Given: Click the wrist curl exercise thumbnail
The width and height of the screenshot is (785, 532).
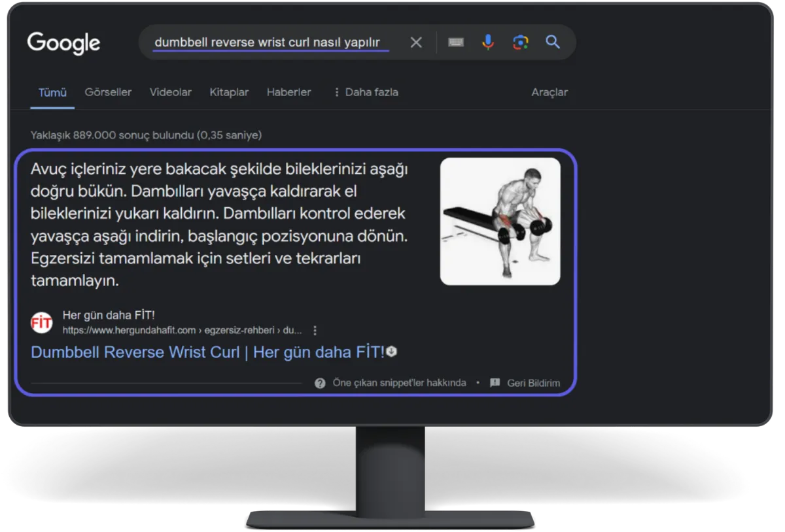Looking at the screenshot, I should [x=500, y=222].
